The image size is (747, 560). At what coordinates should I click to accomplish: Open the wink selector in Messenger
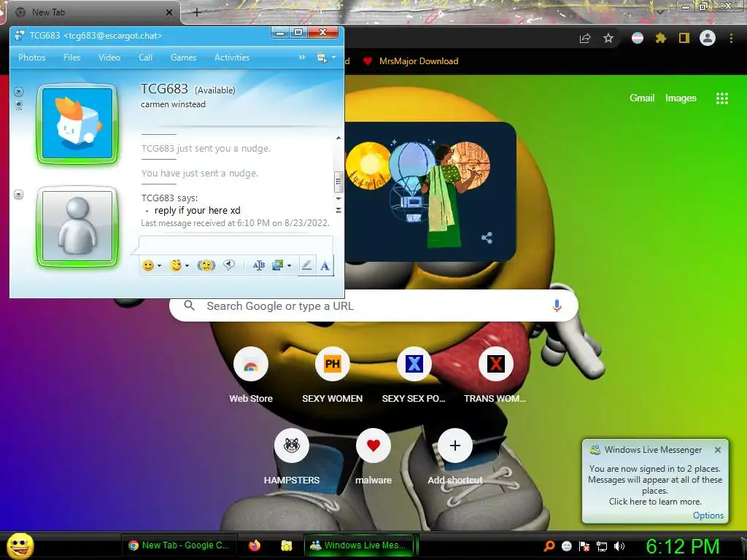coord(176,265)
